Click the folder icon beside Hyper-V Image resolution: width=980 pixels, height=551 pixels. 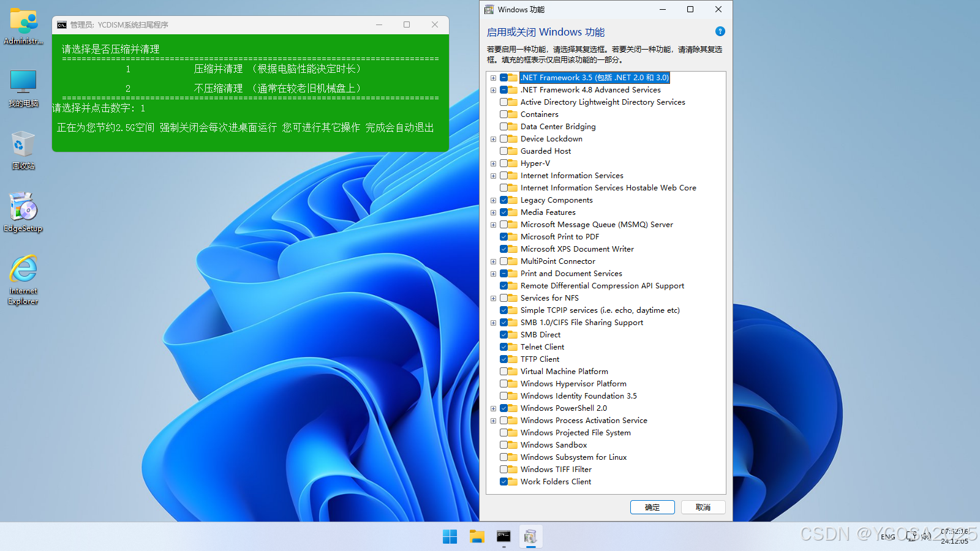513,163
